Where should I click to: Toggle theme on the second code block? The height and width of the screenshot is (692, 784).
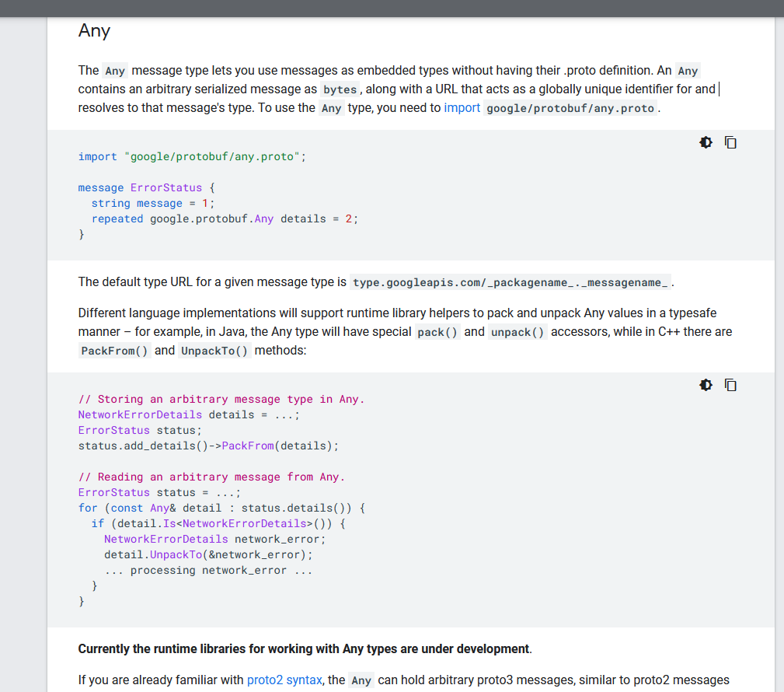705,385
